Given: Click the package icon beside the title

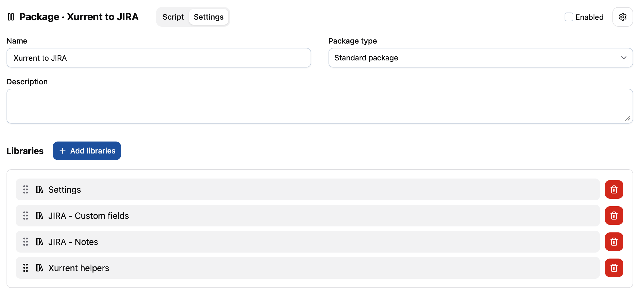Looking at the screenshot, I should [x=11, y=17].
